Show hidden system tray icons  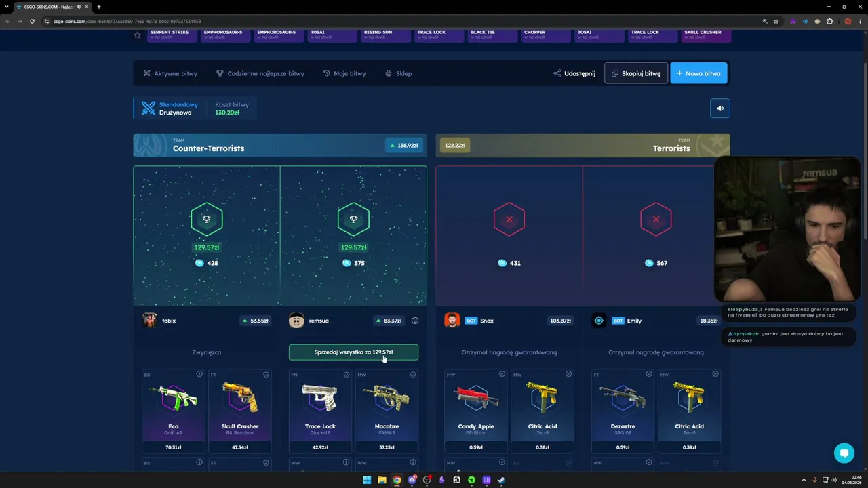[804, 480]
